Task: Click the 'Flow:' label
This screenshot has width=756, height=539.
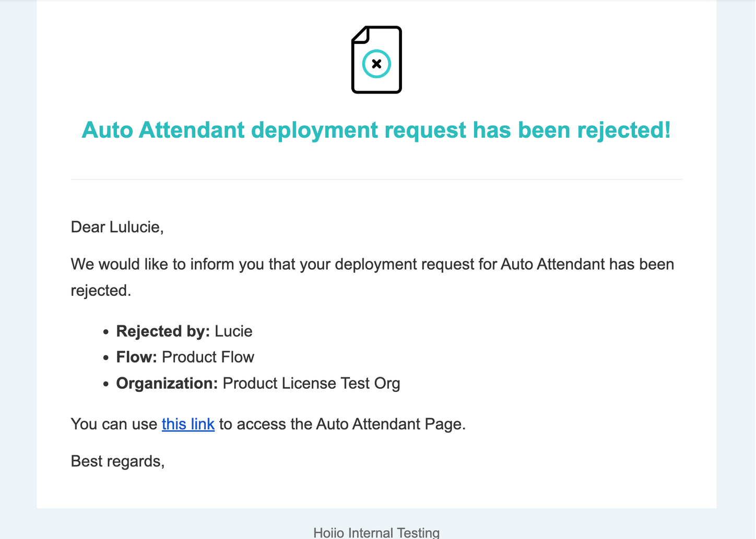Action: point(136,357)
